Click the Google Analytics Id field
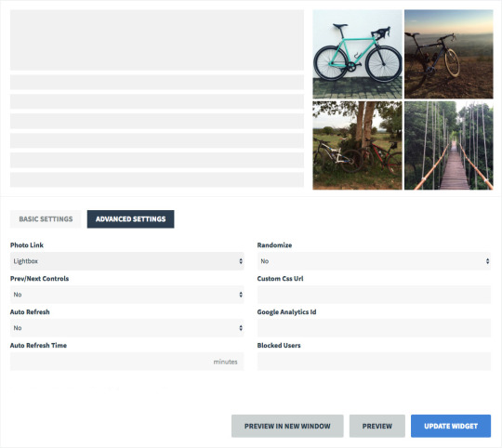The width and height of the screenshot is (502, 448). (374, 328)
